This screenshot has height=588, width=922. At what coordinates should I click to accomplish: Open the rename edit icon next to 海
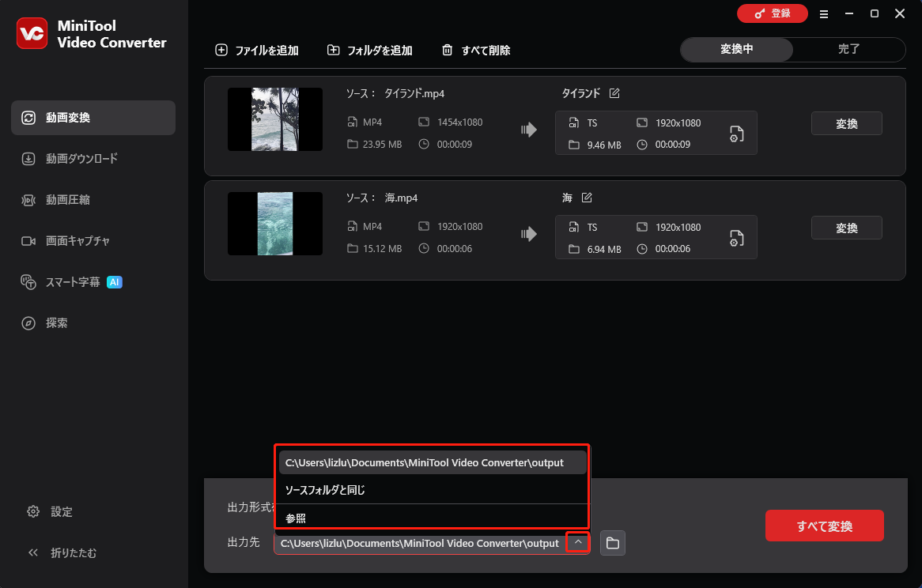click(x=586, y=198)
